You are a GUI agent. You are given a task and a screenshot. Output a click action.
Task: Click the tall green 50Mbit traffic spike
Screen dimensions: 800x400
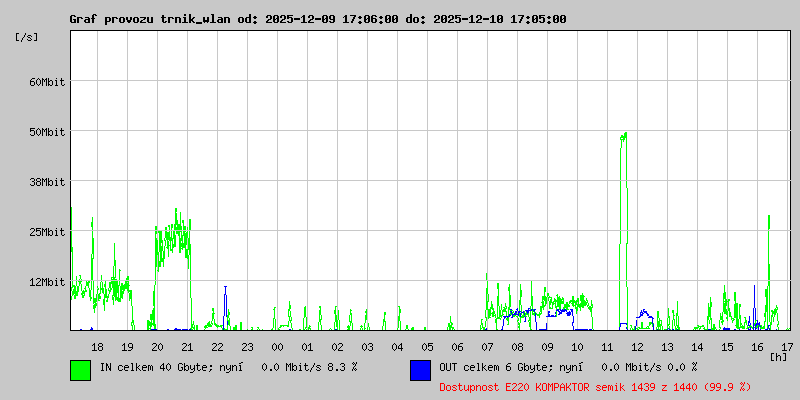point(623,230)
